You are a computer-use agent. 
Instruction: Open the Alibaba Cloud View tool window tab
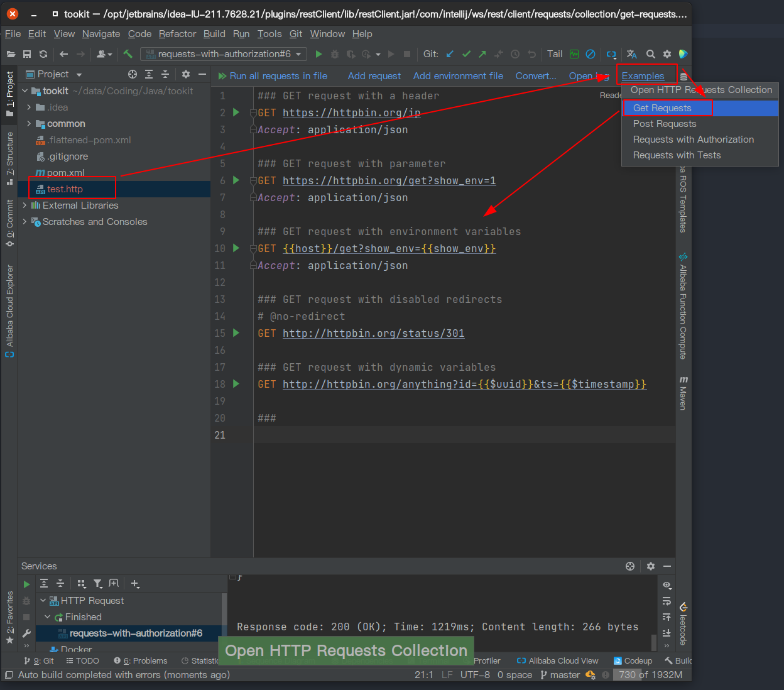click(x=557, y=660)
